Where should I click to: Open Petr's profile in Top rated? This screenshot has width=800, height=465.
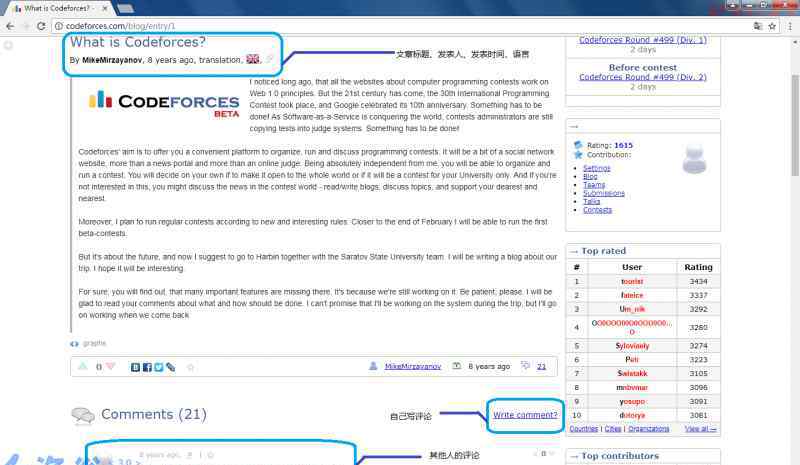[632, 360]
